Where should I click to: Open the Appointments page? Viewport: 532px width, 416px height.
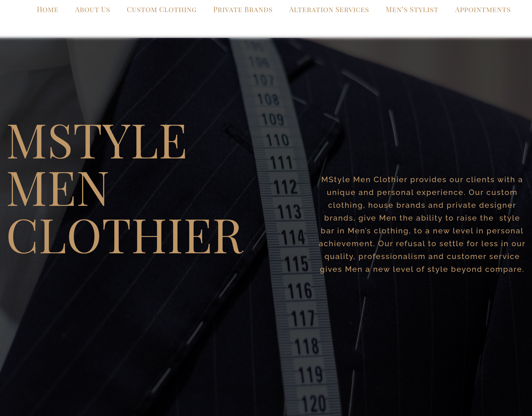pos(483,9)
